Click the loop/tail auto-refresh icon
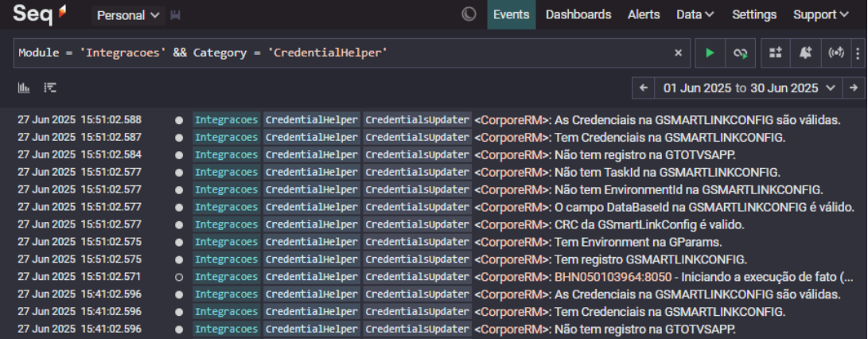The image size is (868, 339). (740, 53)
